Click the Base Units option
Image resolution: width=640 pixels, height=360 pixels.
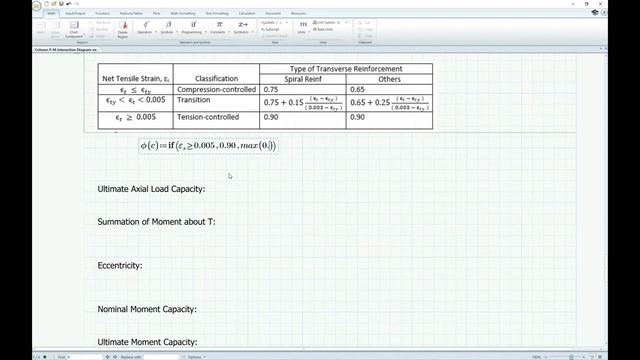pyautogui.click(x=323, y=29)
